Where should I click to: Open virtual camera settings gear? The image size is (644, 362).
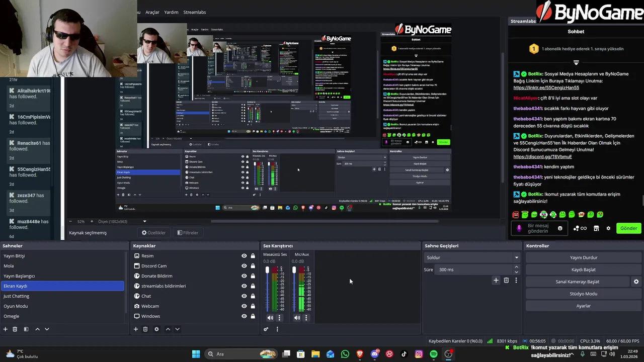[x=636, y=282]
